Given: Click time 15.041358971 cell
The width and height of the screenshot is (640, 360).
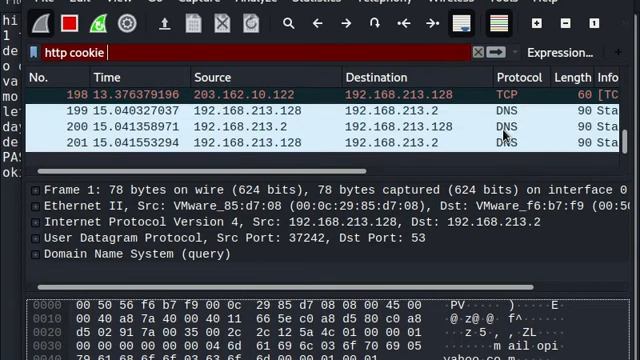Looking at the screenshot, I should click(x=136, y=127).
